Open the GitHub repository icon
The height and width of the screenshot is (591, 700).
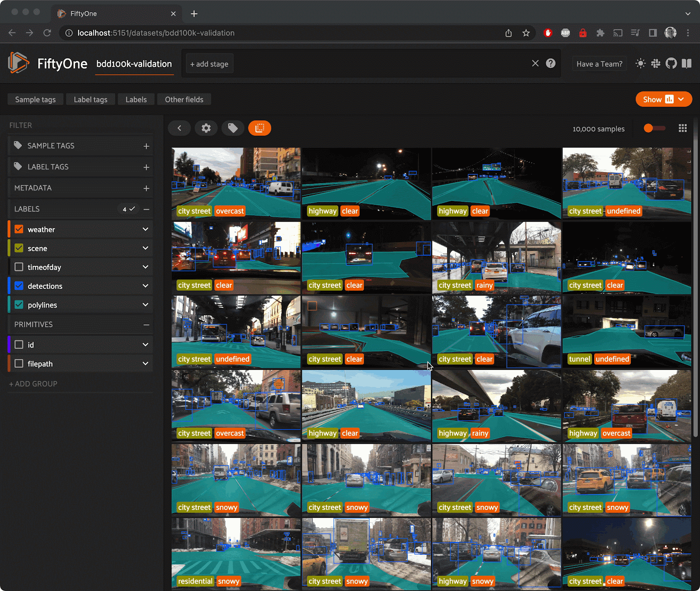coord(671,63)
